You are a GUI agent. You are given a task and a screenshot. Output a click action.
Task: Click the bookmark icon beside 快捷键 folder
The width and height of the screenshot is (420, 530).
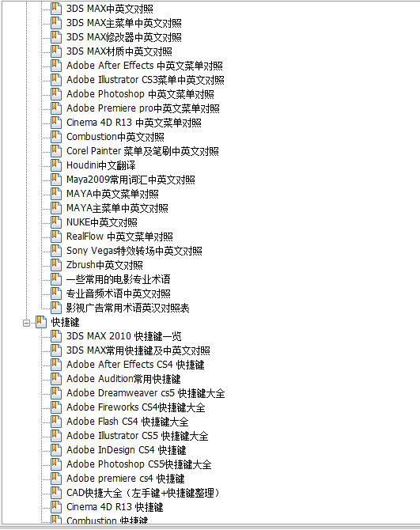coord(41,322)
